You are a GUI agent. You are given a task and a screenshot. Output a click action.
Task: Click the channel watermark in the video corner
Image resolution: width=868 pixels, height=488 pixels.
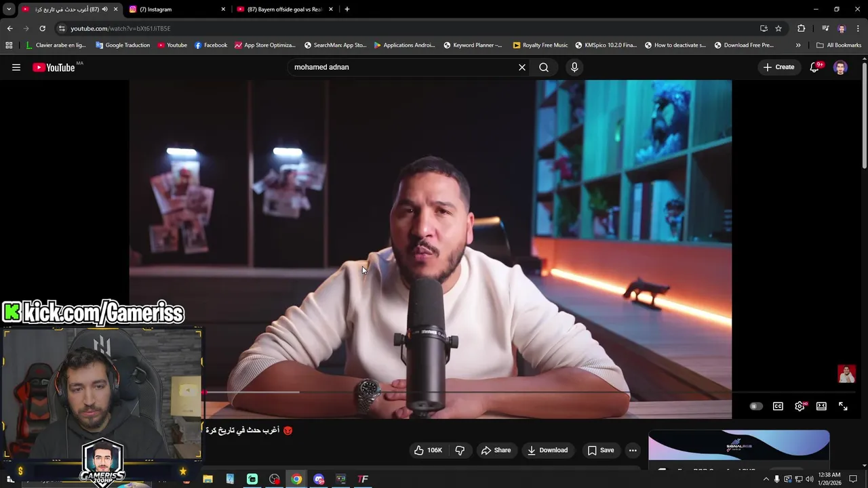[846, 373]
